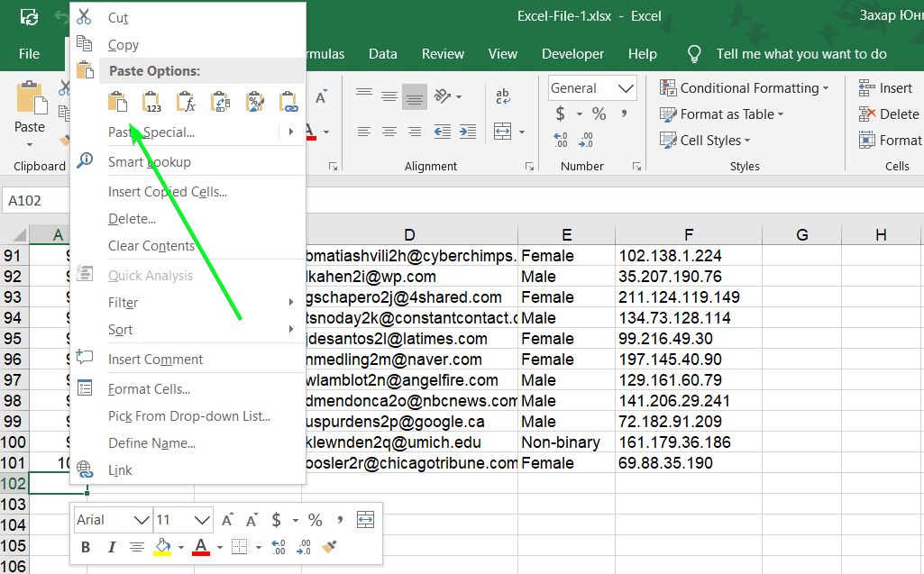The height and width of the screenshot is (574, 924).
Task: Choose the Paste (default) option icon
Action: pyautogui.click(x=118, y=102)
